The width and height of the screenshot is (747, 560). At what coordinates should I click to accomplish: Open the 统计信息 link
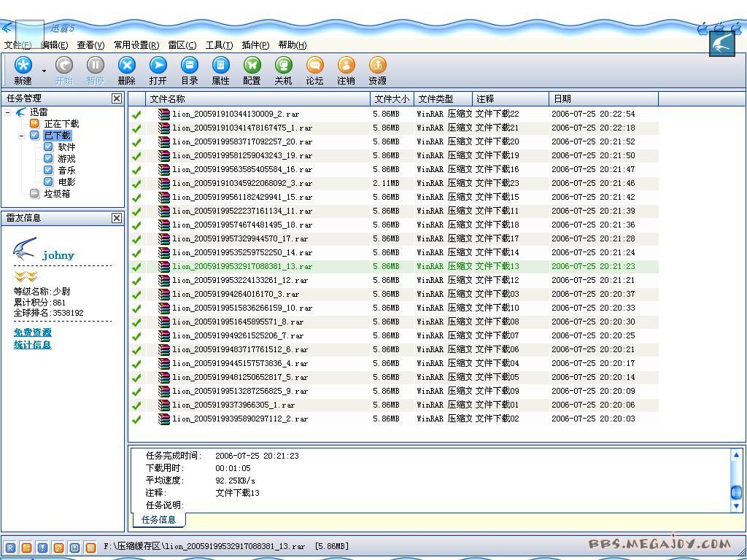[32, 345]
